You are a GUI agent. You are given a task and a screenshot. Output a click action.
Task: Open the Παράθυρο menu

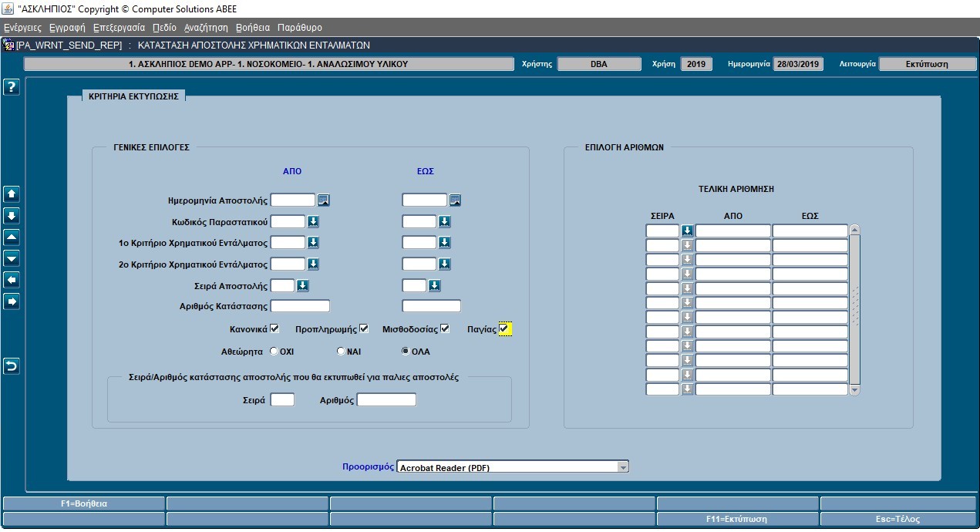click(x=300, y=27)
